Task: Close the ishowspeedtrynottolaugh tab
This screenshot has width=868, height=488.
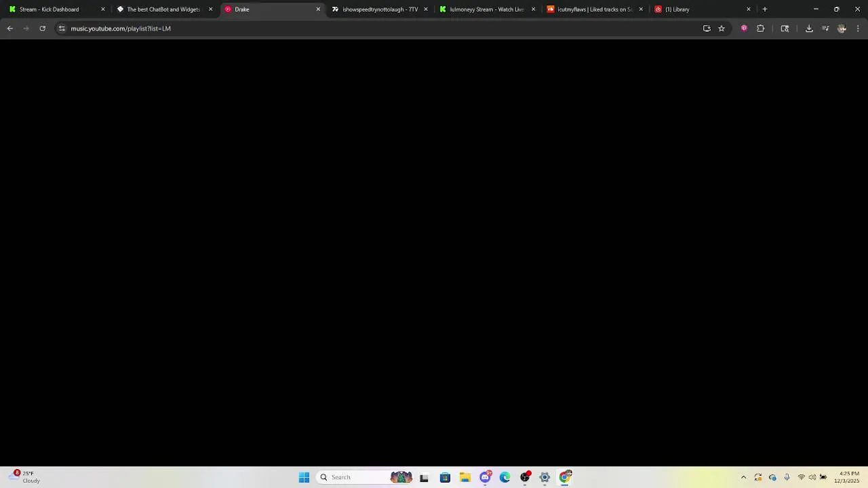Action: 426,9
